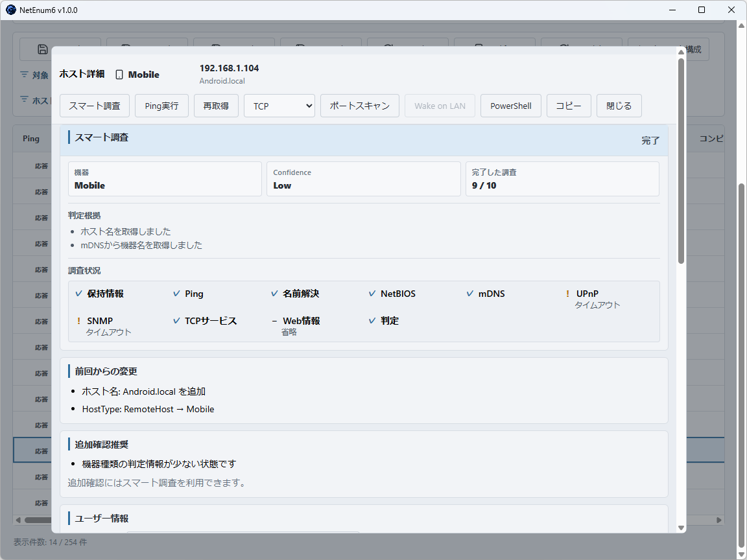Click the main window's vertical scrollbar thumb
The width and height of the screenshot is (747, 560).
coord(741,367)
